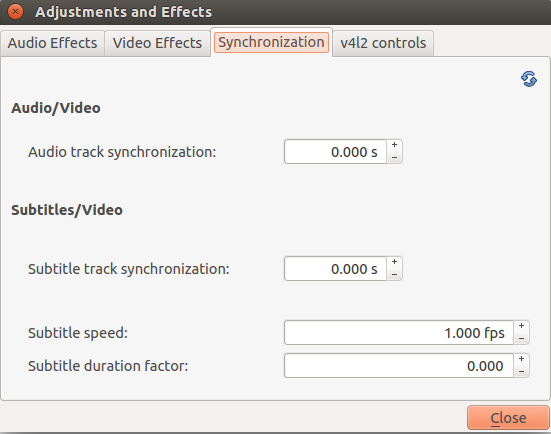The image size is (551, 434).
Task: Decrease subtitle duration factor with minus
Action: (x=521, y=371)
